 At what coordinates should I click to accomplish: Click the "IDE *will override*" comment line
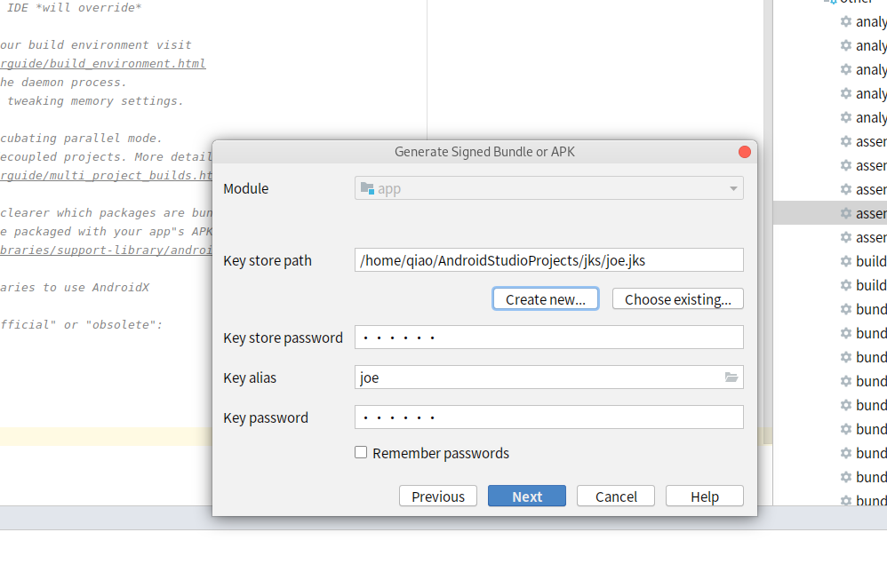(x=74, y=8)
